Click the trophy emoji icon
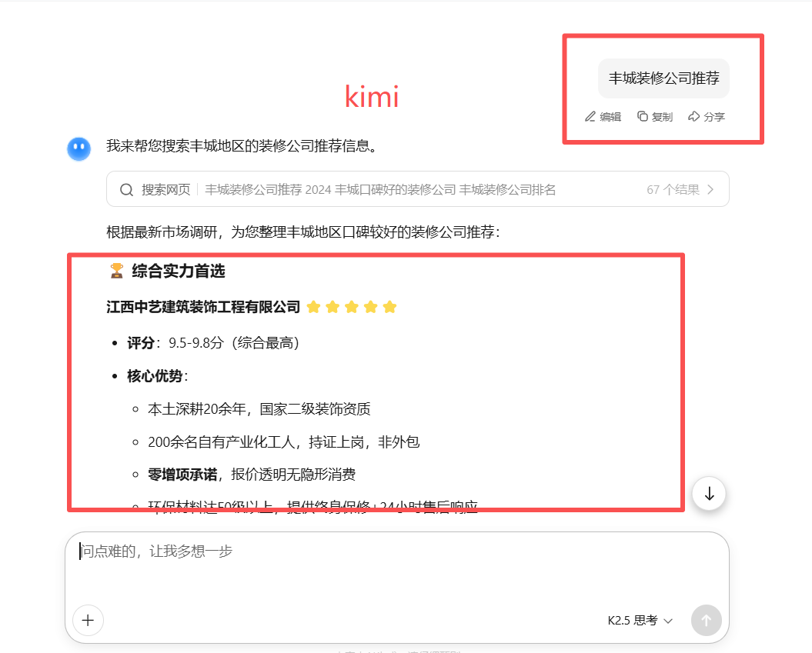 click(116, 271)
